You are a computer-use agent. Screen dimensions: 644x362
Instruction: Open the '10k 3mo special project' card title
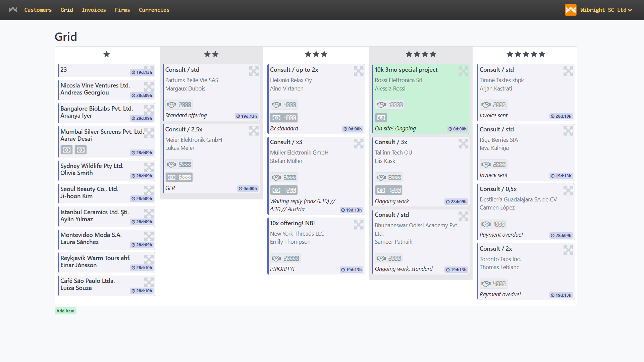coord(406,70)
